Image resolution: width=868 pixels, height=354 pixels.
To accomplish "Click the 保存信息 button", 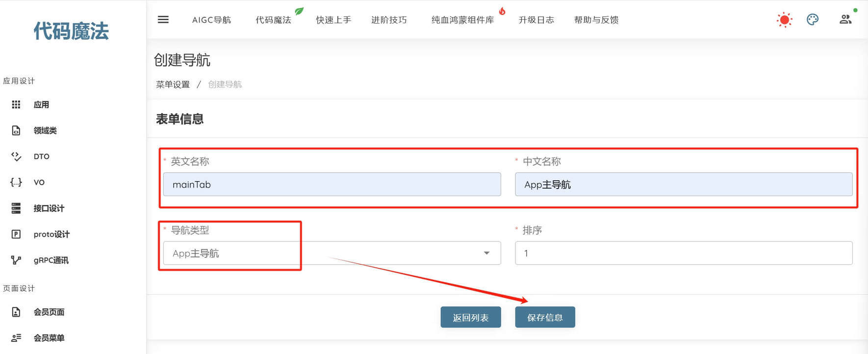I will [545, 317].
